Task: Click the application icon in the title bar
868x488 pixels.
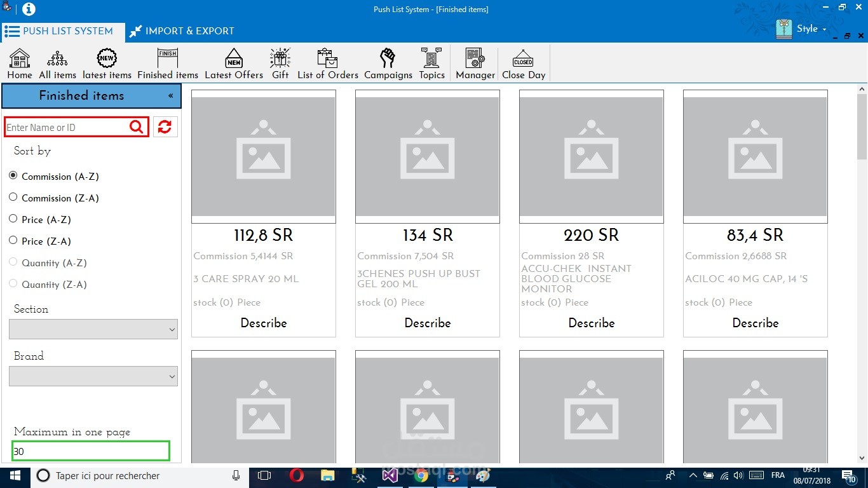Action: (x=7, y=7)
